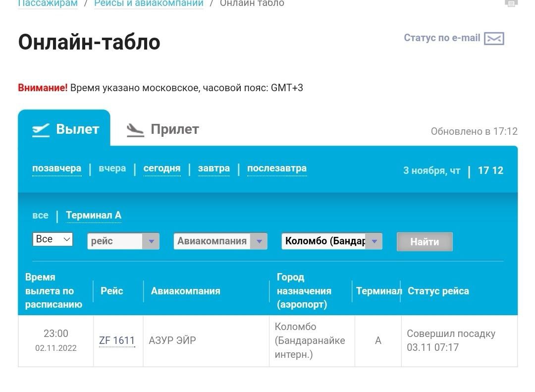
Task: Open Пассажирам breadcrumb link
Action: (x=48, y=3)
